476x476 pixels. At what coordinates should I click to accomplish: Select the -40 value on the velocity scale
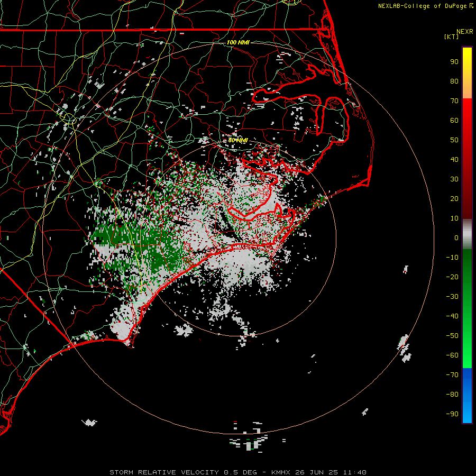click(452, 316)
